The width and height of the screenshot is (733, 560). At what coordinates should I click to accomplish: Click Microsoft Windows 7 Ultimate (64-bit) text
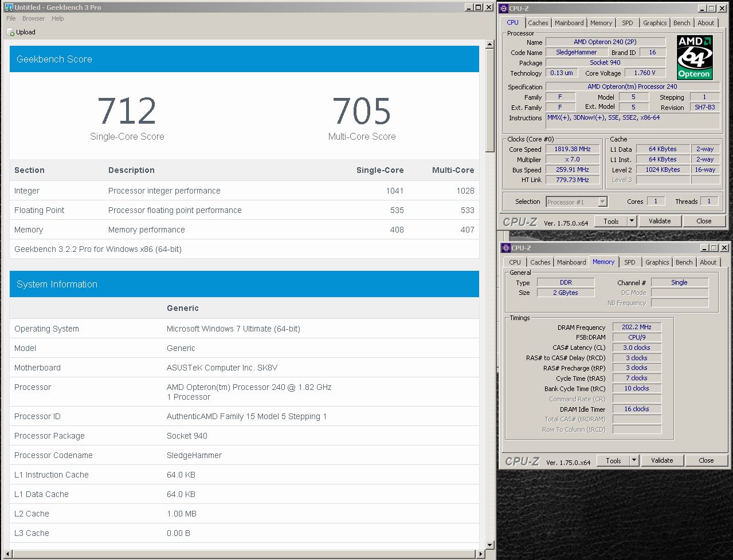233,329
